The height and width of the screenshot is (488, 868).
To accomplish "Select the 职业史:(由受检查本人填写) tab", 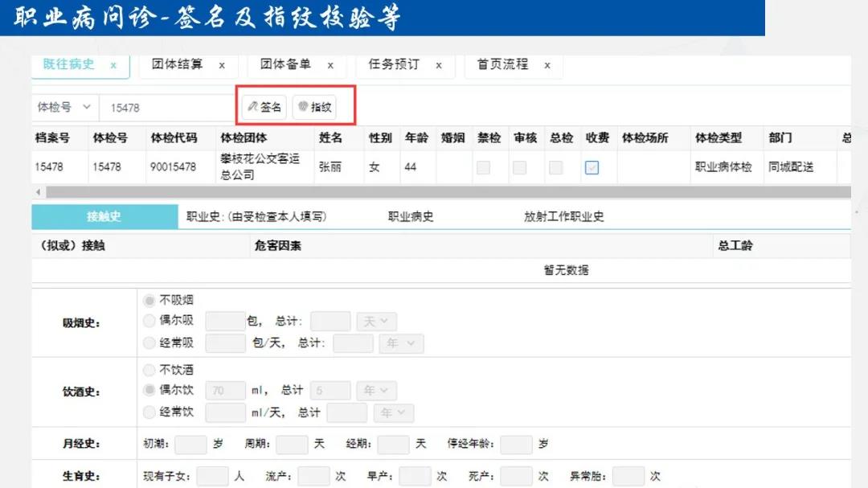I will [x=256, y=216].
